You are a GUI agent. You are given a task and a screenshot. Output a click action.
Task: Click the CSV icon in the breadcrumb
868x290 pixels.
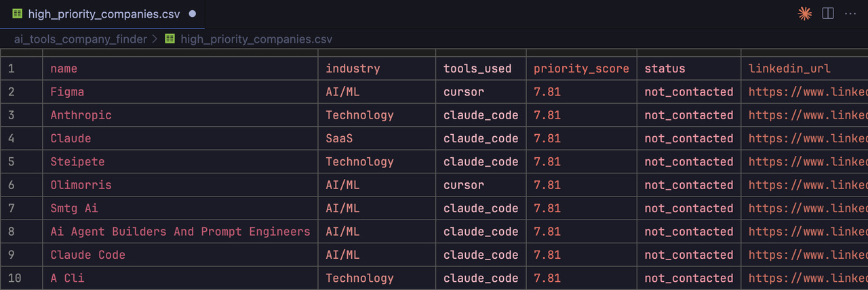click(170, 39)
